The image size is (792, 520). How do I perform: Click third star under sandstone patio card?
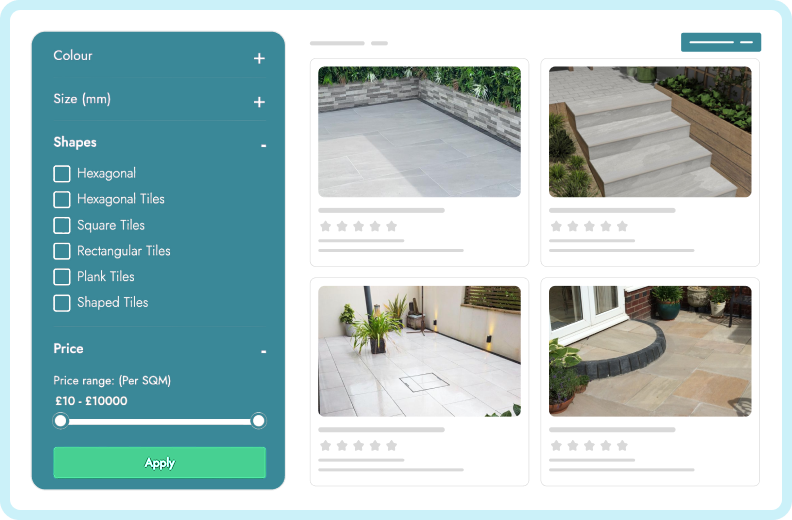589,445
